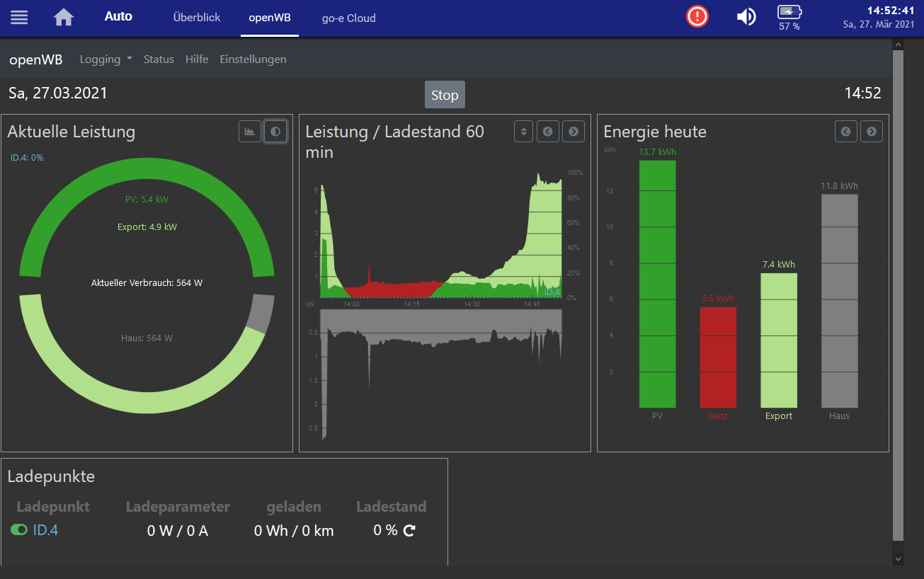Click the red Netz bar
924x579 pixels.
coord(718,357)
